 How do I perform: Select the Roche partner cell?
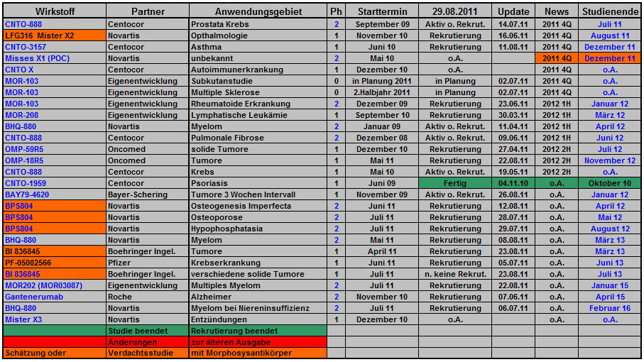click(148, 297)
